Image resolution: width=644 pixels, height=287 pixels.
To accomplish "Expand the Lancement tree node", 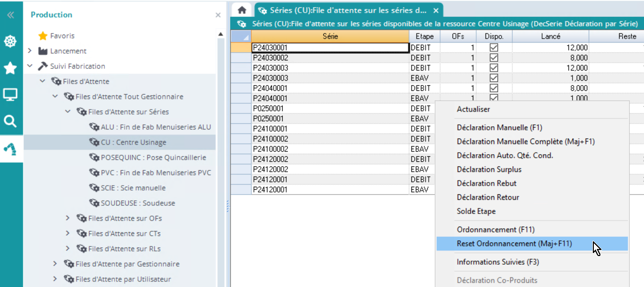I will click(30, 51).
